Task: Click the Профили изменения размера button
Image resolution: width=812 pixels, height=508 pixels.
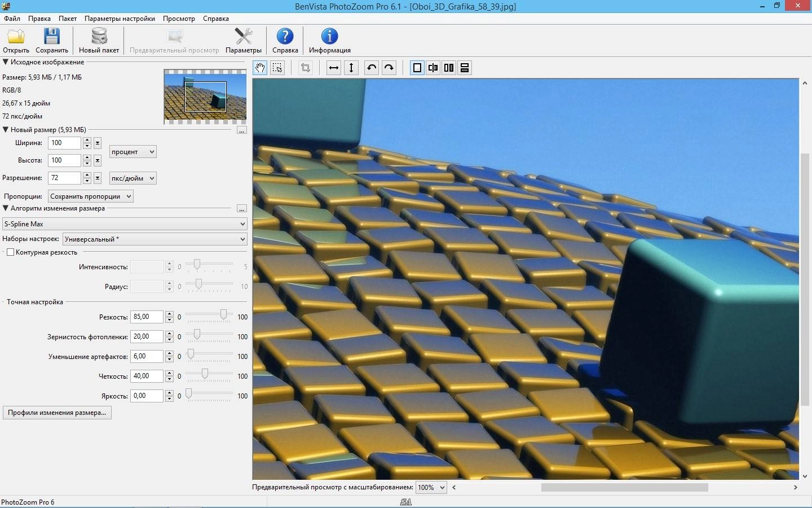Action: 57,413
